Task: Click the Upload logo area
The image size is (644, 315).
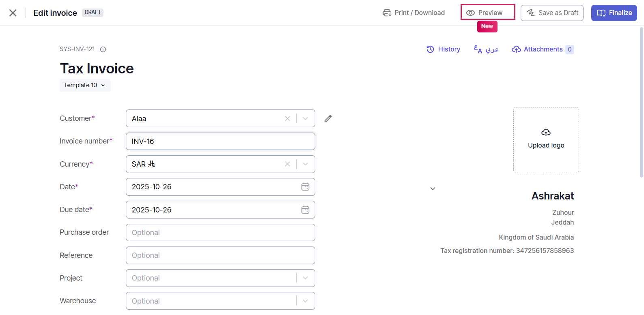Action: 546,140
